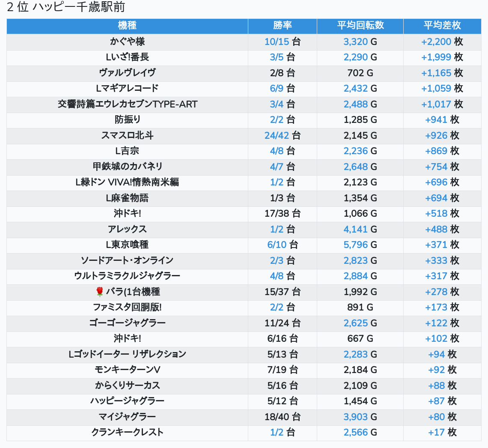Click the +1,165 枚 difference value
488x448 pixels.
tap(442, 73)
